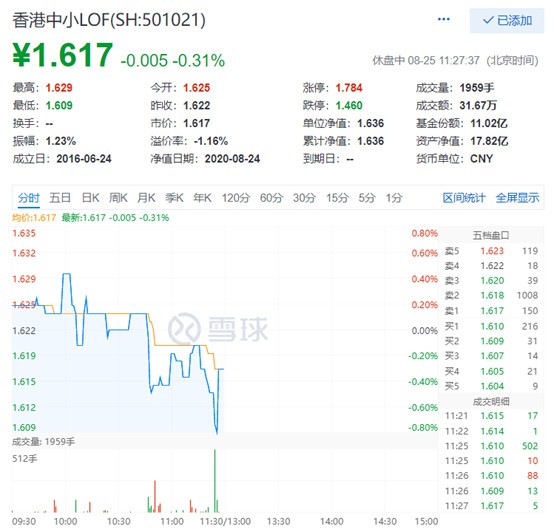This screenshot has width=554, height=532.
Task: Click 全屏显示 link
Action: coord(517,198)
